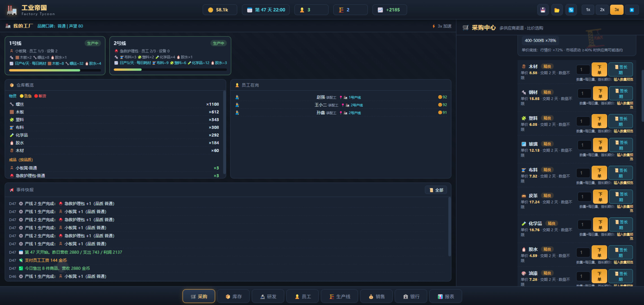Click the blue reset refresh icon
This screenshot has height=305, width=644.
click(571, 10)
